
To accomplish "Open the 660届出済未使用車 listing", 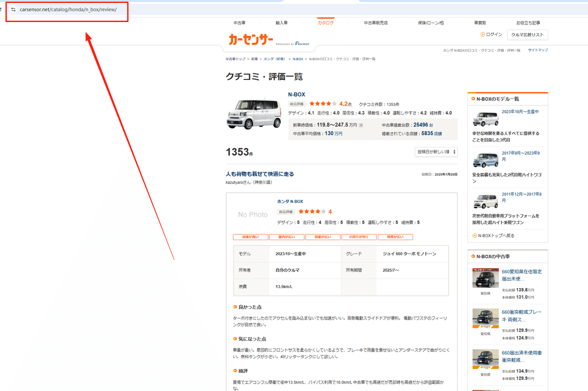I will click(522, 356).
